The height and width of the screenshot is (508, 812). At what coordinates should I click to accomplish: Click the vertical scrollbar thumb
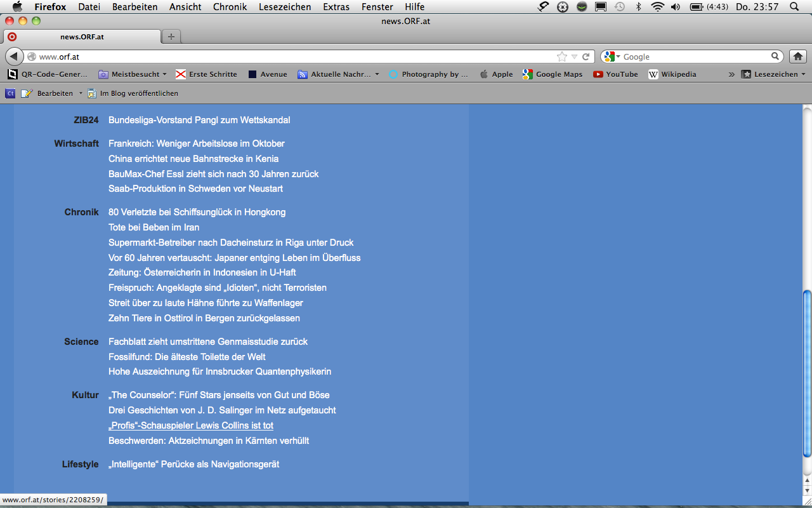click(x=807, y=373)
